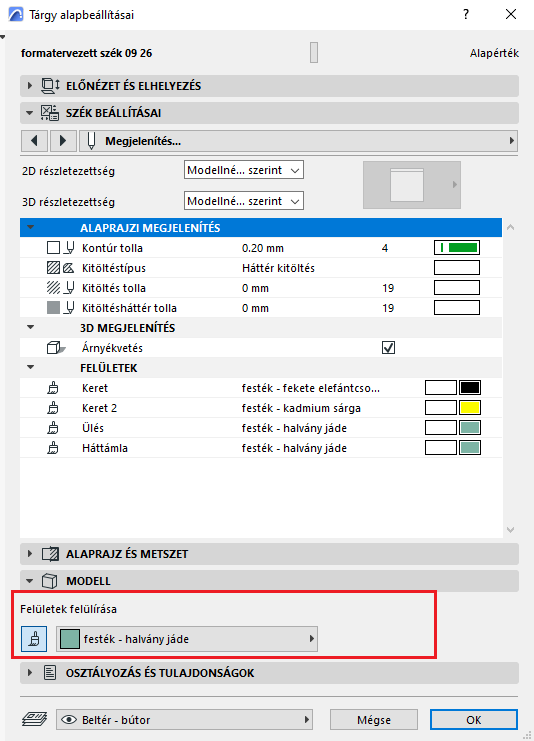The image size is (534, 741).
Task: Collapse the Felületek group
Action: point(31,367)
